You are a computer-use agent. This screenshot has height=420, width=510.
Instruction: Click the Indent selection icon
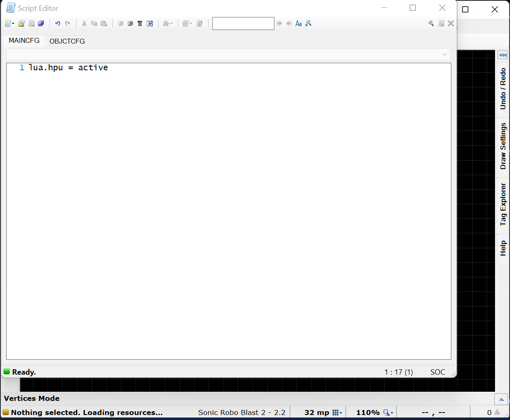point(130,24)
